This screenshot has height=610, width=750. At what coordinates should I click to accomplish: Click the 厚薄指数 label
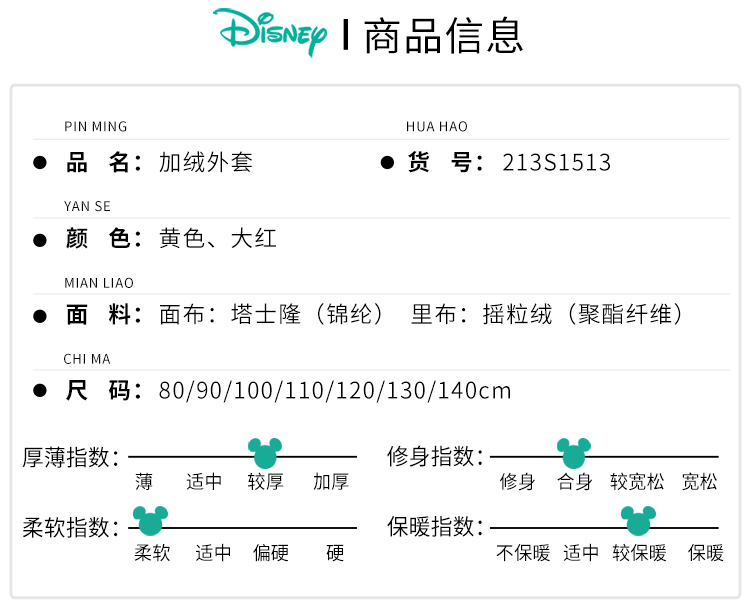pos(70,457)
